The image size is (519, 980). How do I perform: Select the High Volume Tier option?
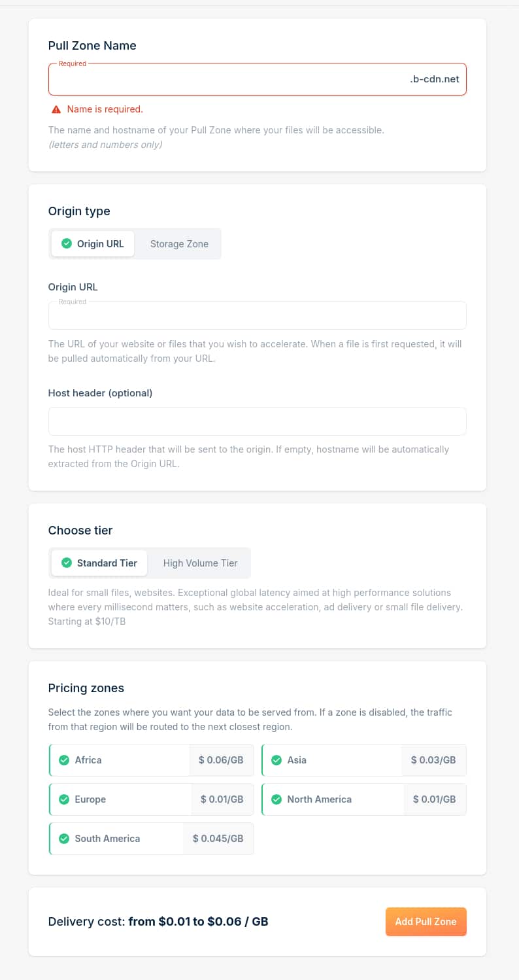(200, 563)
